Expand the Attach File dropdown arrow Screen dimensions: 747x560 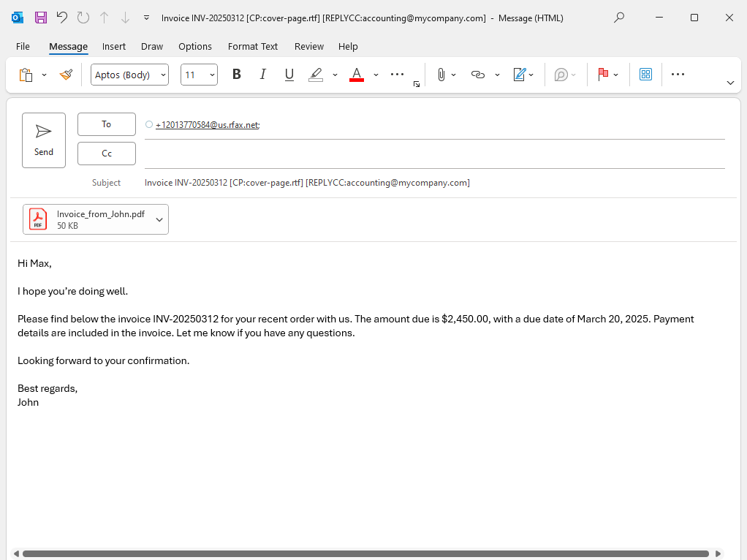(x=453, y=75)
